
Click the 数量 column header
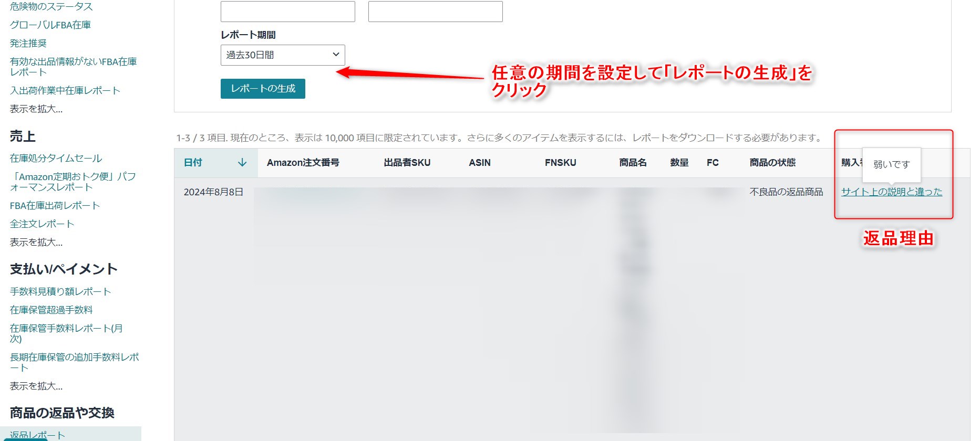pos(679,163)
